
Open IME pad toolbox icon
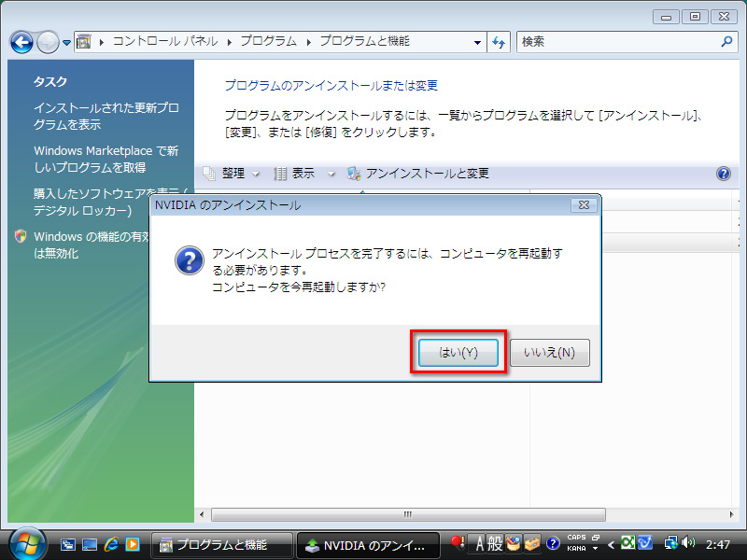coord(514,543)
